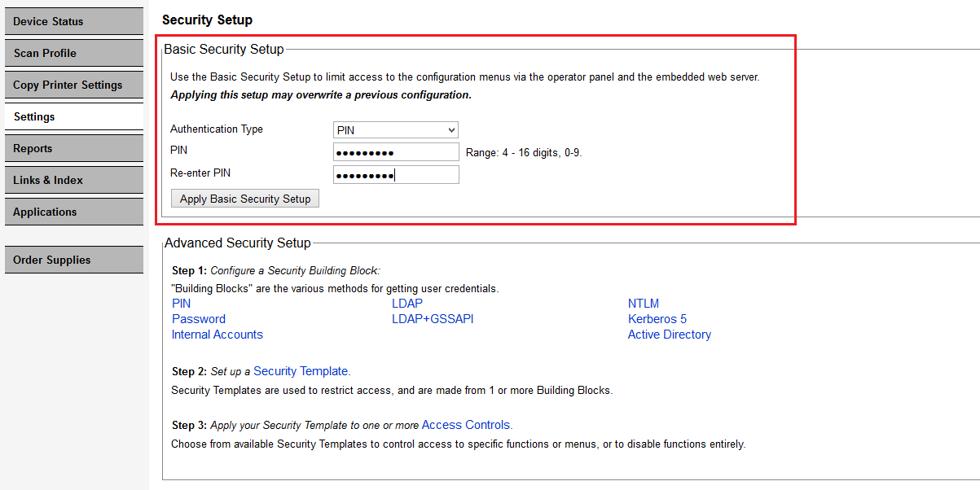Open the LDAP+GSSAPI configuration link

click(433, 318)
